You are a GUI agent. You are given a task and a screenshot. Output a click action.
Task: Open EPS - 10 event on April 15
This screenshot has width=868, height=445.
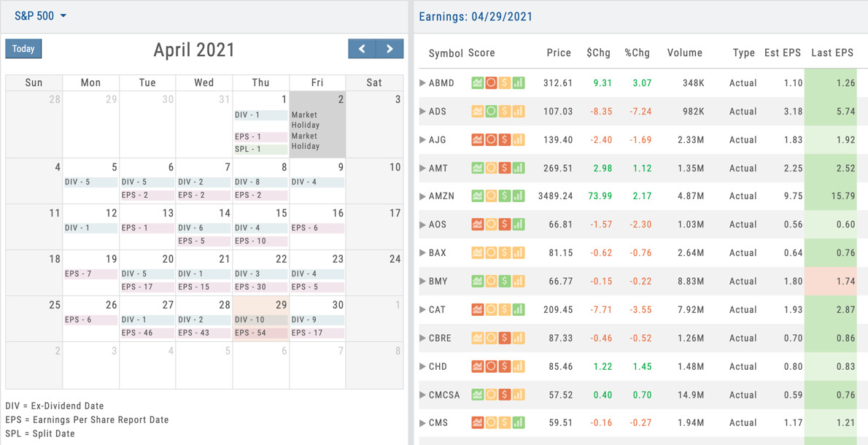(260, 241)
